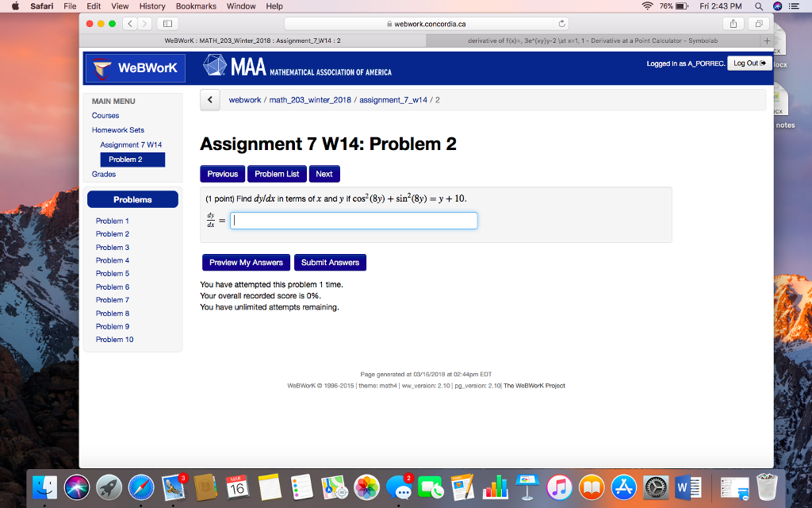Click the Submit Answers button
This screenshot has width=812, height=508.
(330, 262)
